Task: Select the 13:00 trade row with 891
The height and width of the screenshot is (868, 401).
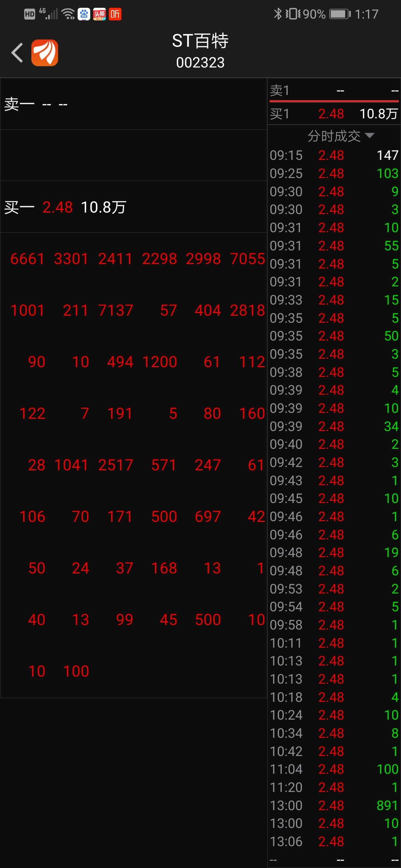Action: [334, 805]
